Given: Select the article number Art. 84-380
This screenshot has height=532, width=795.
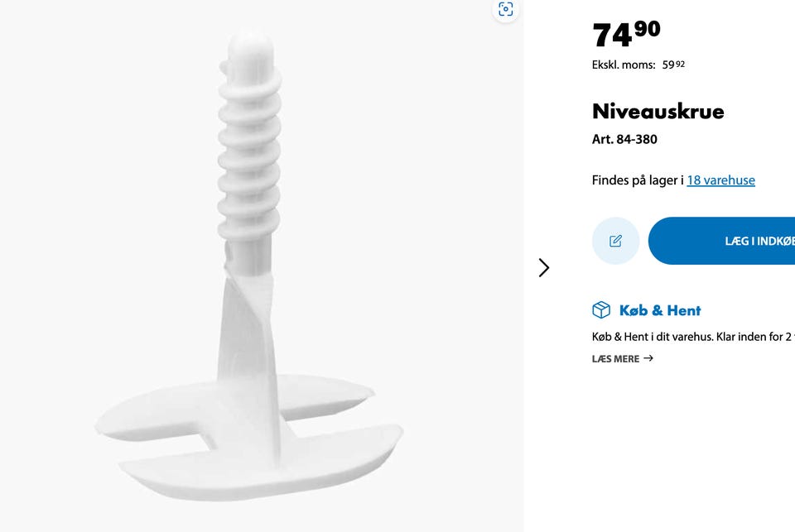Looking at the screenshot, I should 624,139.
